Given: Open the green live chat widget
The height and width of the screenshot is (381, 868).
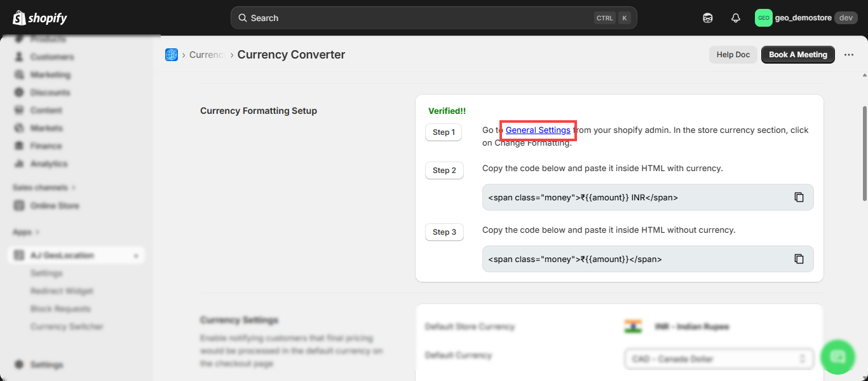Looking at the screenshot, I should [837, 356].
